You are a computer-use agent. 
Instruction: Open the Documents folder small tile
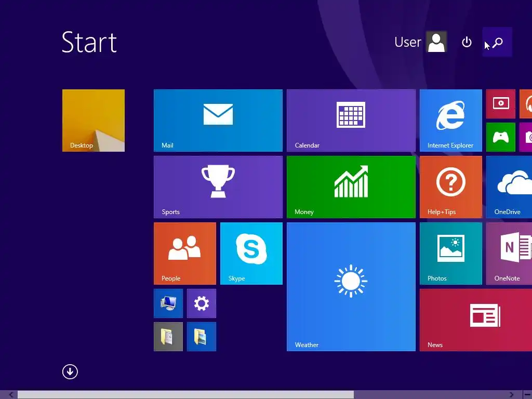pyautogui.click(x=168, y=337)
